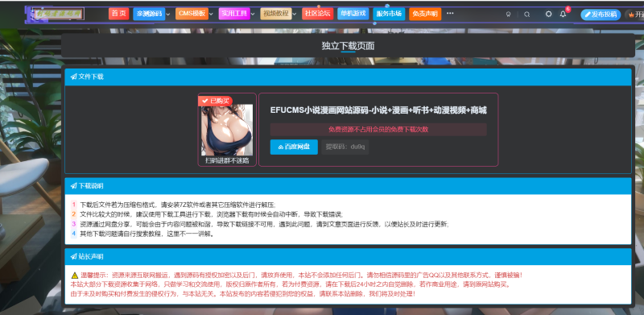Download via the 百度网盘 button
Viewport: 644px width, 315px height.
coord(294,147)
